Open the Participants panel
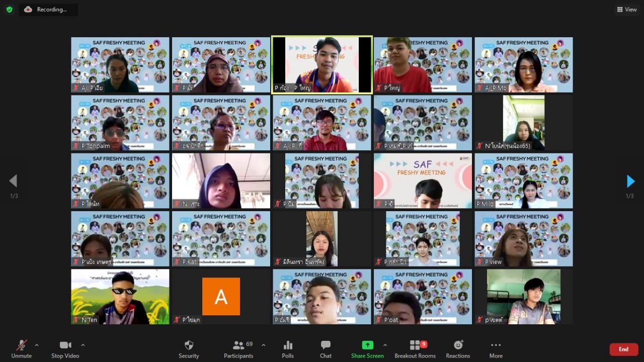Image resolution: width=644 pixels, height=362 pixels. pyautogui.click(x=238, y=349)
